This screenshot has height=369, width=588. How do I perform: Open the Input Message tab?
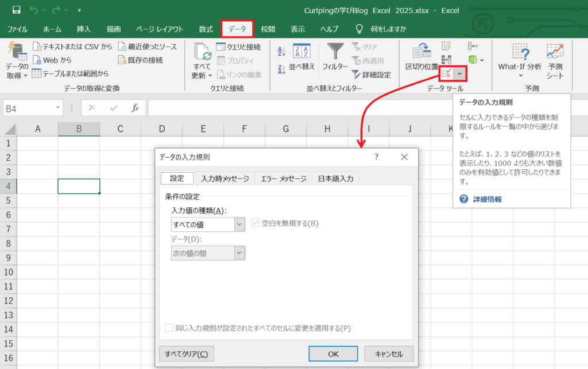point(225,178)
